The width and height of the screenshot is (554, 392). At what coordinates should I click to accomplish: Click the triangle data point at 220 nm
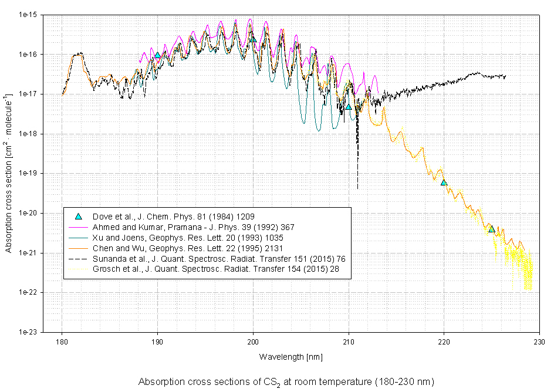point(444,183)
